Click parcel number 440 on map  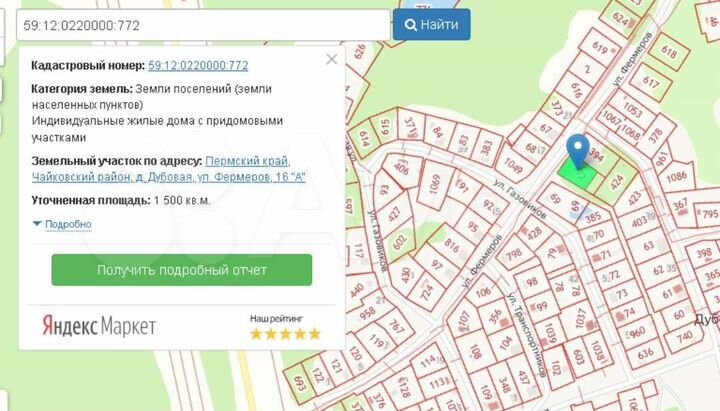[357, 290]
